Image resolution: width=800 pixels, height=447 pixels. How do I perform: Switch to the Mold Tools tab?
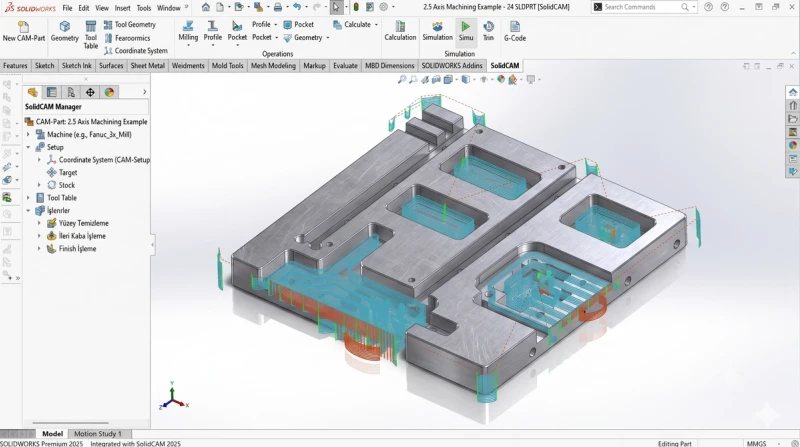click(228, 65)
